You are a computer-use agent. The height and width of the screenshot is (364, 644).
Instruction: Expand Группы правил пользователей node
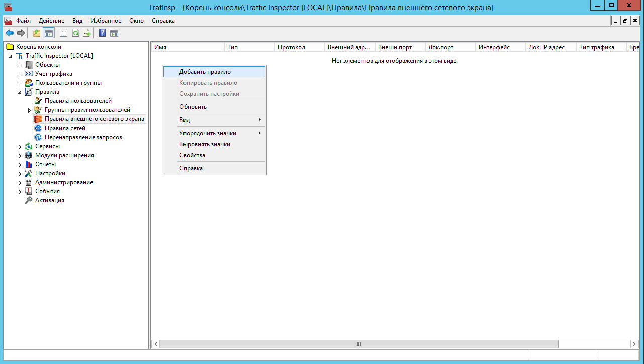pyautogui.click(x=29, y=110)
